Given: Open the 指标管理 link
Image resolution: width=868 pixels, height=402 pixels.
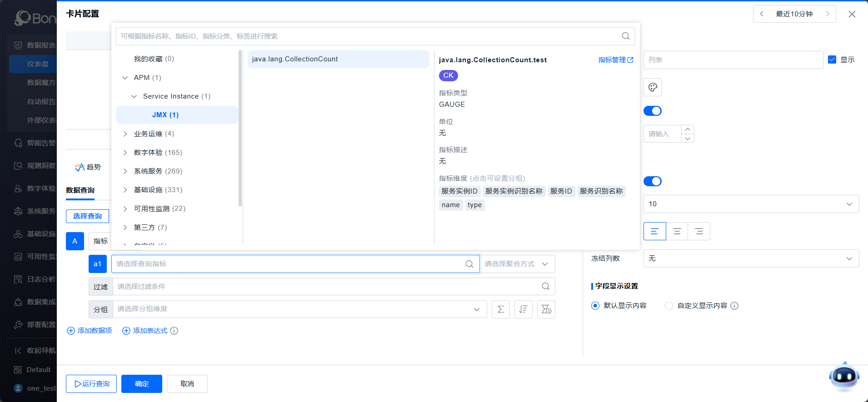Looking at the screenshot, I should [615, 60].
